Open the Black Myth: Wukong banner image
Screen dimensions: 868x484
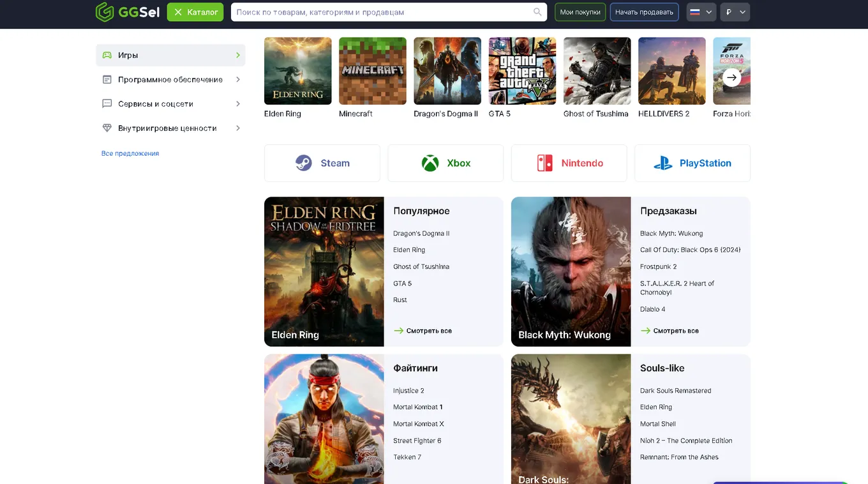tap(571, 271)
